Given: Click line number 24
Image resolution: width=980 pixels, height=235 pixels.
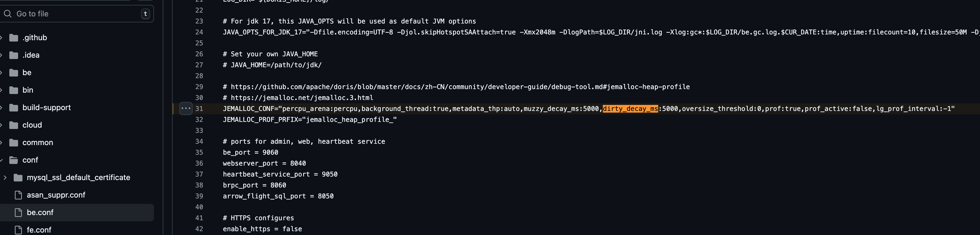Looking at the screenshot, I should [x=199, y=32].
